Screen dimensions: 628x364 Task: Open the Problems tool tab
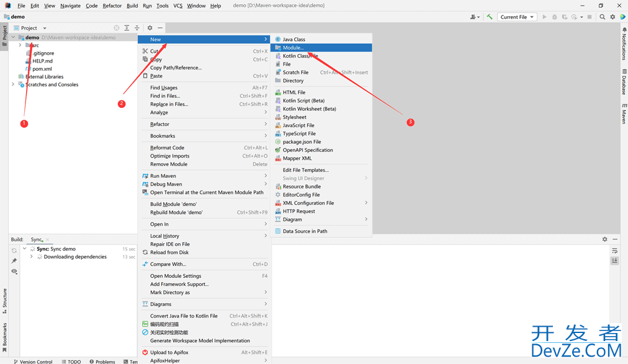coord(102,362)
